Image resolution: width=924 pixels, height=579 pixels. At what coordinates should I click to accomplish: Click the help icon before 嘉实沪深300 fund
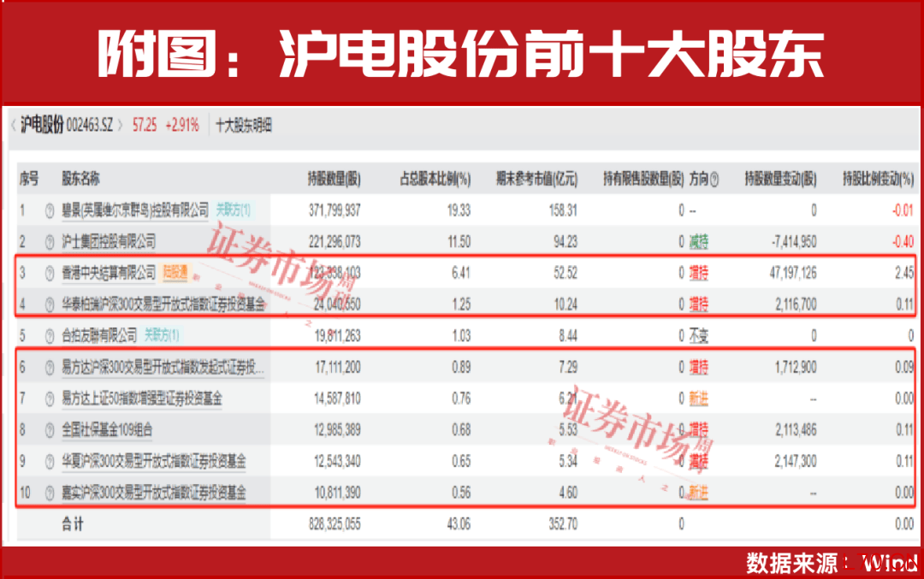point(48,493)
